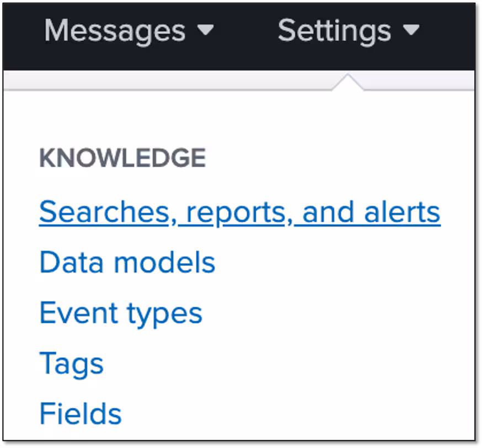Open the Event types page

click(x=121, y=313)
